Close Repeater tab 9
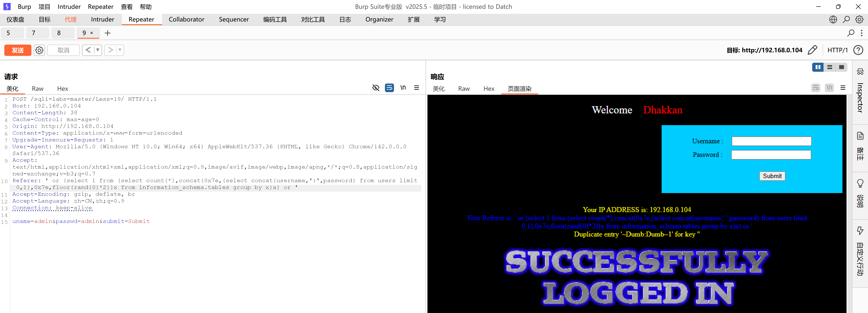The width and height of the screenshot is (868, 313). (x=92, y=33)
